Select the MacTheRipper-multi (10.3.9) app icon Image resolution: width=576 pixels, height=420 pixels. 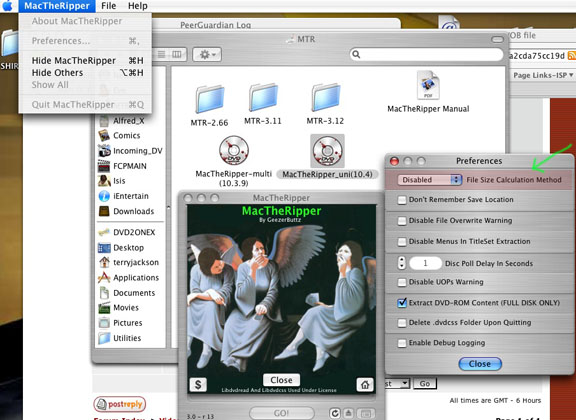[234, 150]
